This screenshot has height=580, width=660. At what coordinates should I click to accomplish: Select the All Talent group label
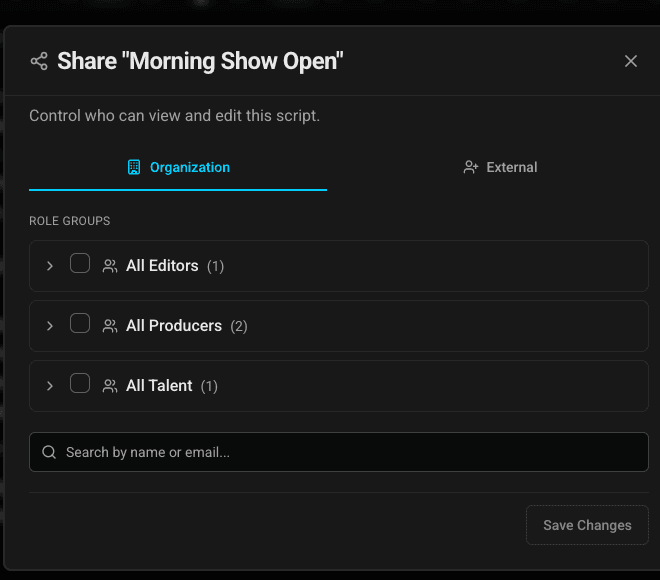click(159, 386)
